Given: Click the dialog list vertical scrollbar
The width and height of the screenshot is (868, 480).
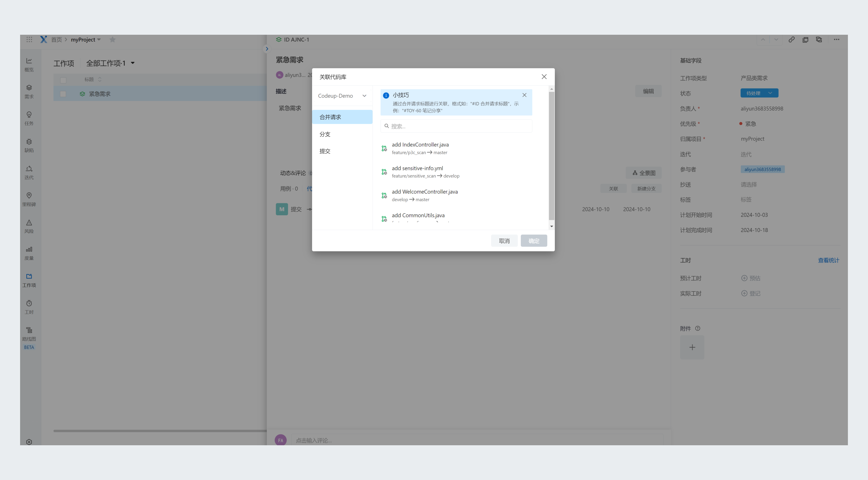Looking at the screenshot, I should [552, 156].
